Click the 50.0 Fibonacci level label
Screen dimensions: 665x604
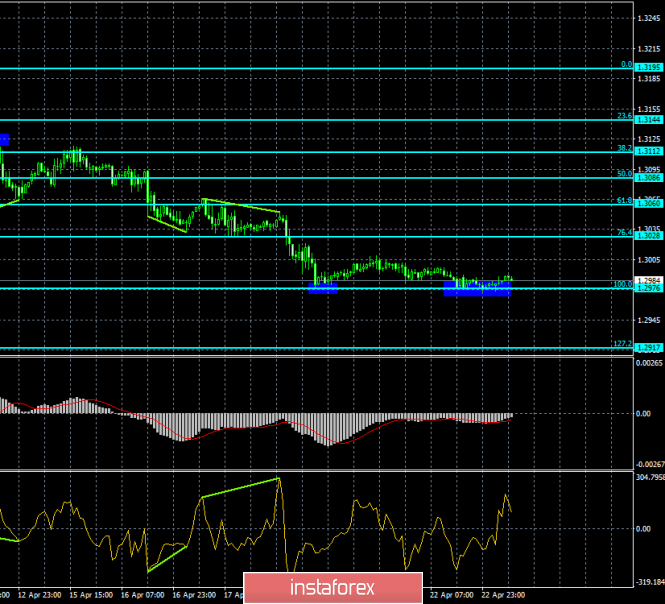(x=623, y=173)
